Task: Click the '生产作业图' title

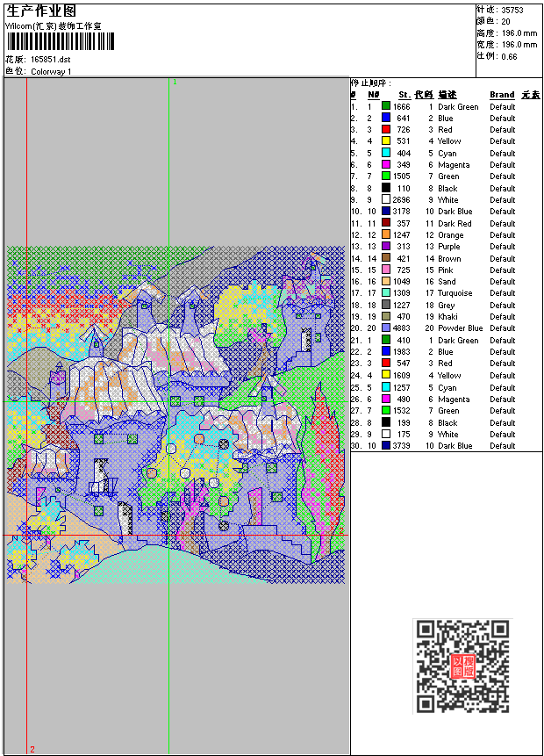Action: pyautogui.click(x=41, y=11)
